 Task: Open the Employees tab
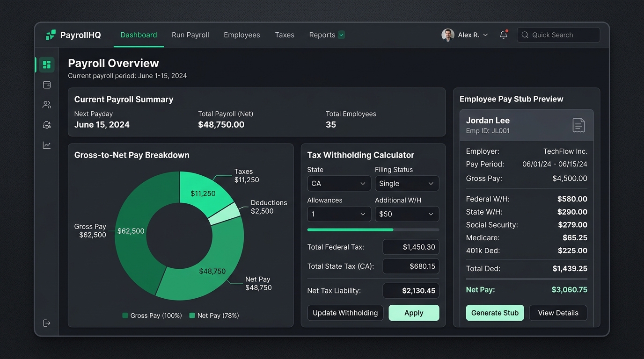242,35
